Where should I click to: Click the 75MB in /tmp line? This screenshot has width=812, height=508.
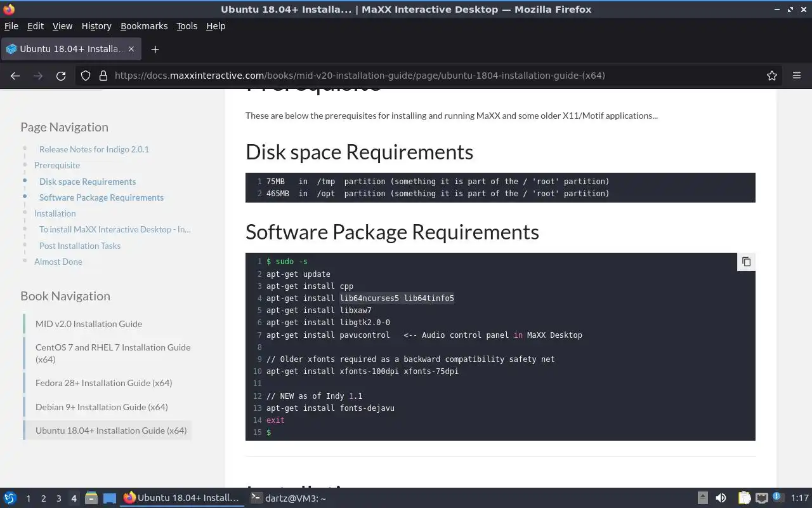438,182
